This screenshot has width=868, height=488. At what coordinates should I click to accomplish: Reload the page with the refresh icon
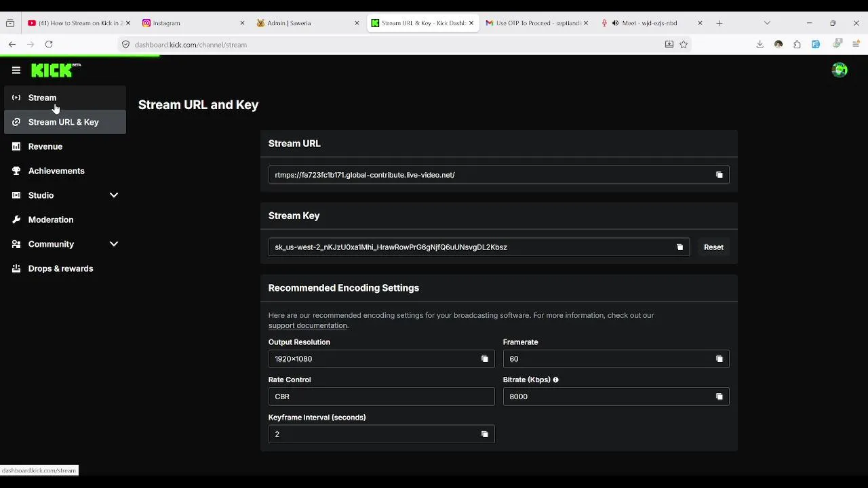(x=49, y=44)
